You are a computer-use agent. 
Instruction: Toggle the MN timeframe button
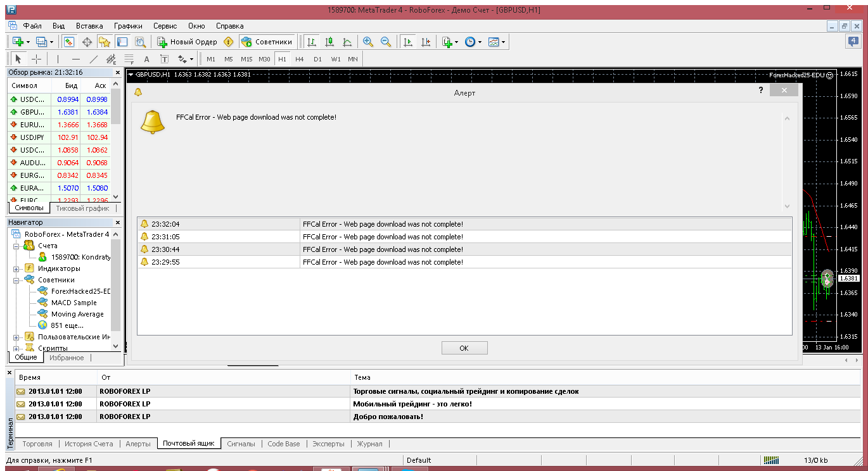[x=353, y=59]
